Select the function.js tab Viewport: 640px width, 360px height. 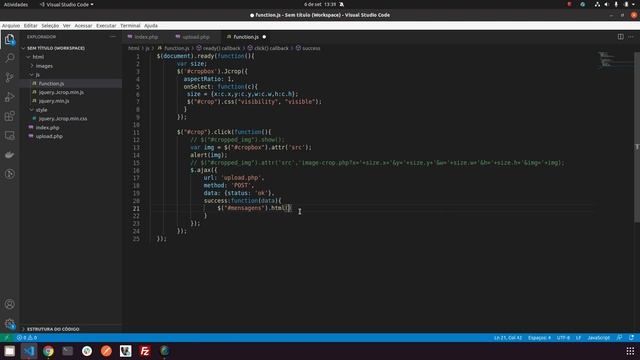pyautogui.click(x=246, y=37)
